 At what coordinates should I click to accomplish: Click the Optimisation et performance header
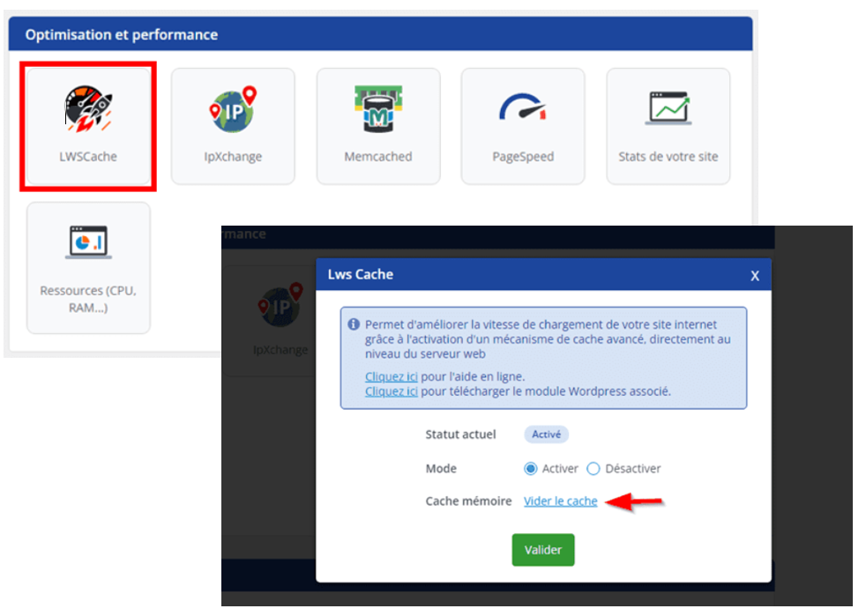click(122, 34)
